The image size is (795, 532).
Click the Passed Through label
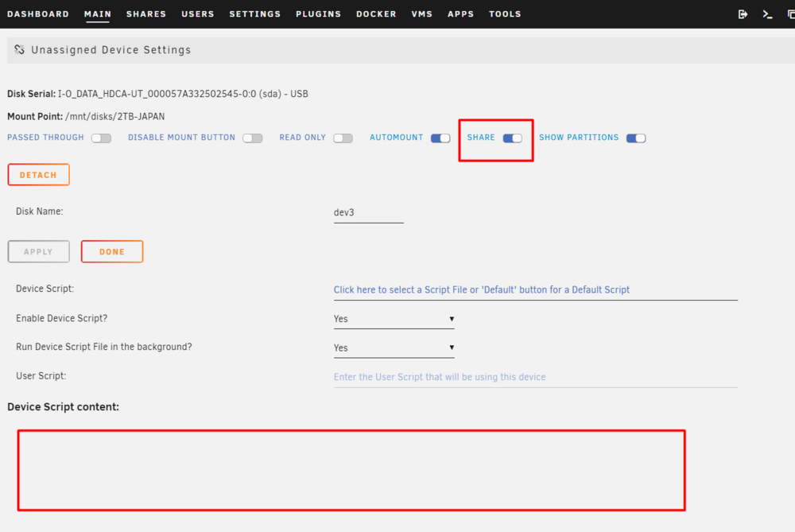pos(45,138)
